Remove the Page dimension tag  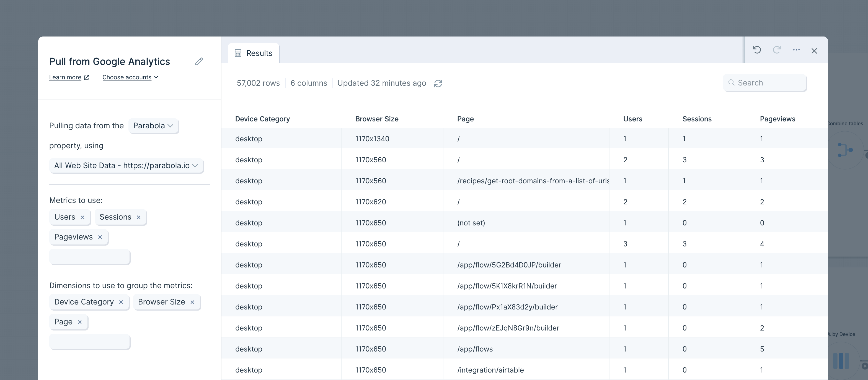click(80, 322)
